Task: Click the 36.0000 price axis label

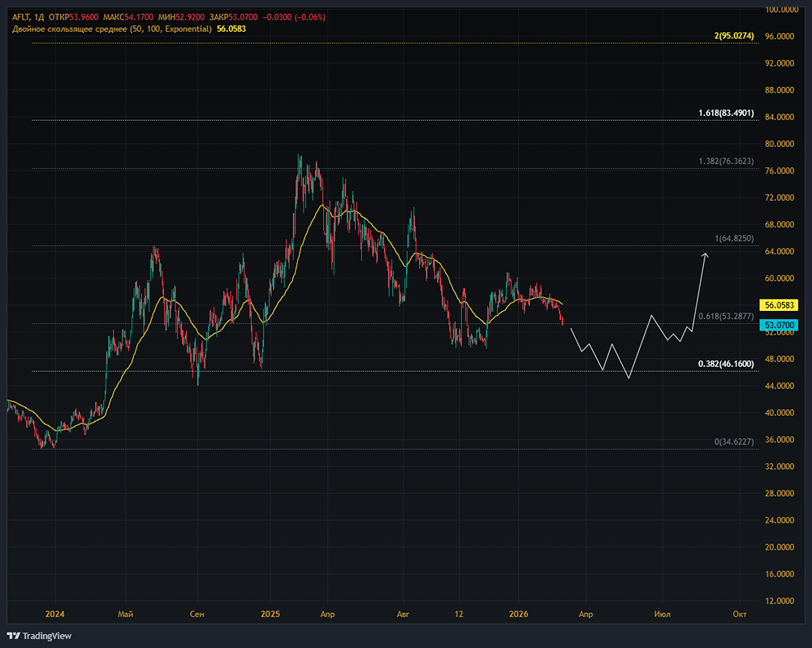Action: [x=780, y=440]
